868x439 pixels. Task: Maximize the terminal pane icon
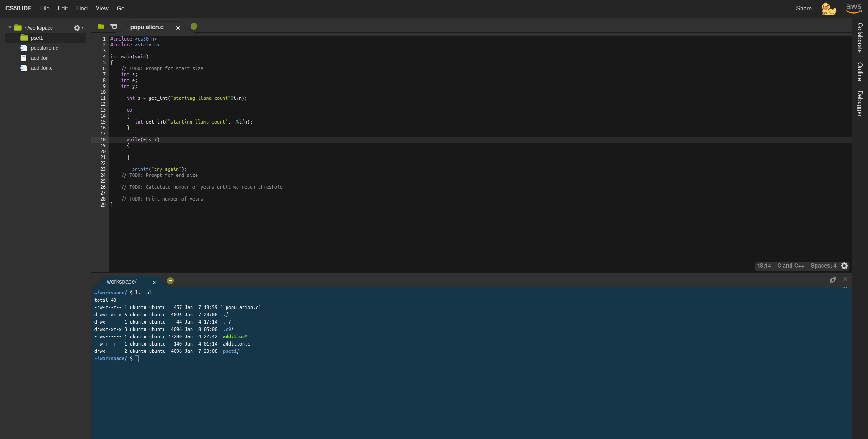point(833,279)
